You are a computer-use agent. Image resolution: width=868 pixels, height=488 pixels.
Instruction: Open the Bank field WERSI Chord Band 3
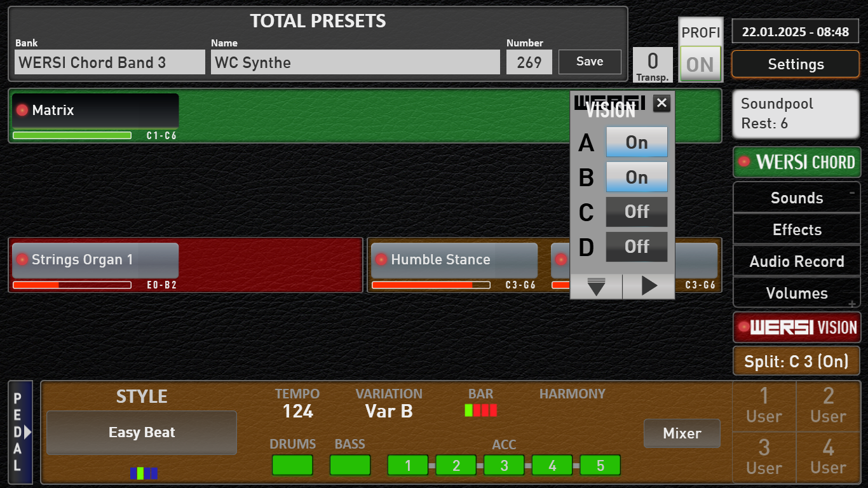[x=110, y=62]
